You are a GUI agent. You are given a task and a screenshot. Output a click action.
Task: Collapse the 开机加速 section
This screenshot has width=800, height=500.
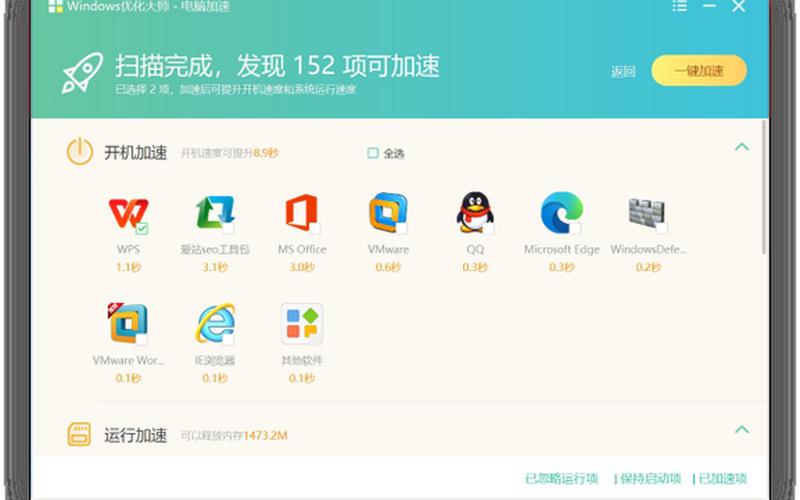pyautogui.click(x=742, y=147)
